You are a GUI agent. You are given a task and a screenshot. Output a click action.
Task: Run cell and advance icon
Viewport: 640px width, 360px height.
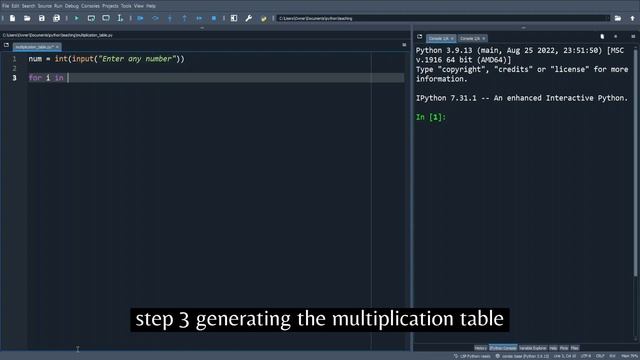(106, 18)
